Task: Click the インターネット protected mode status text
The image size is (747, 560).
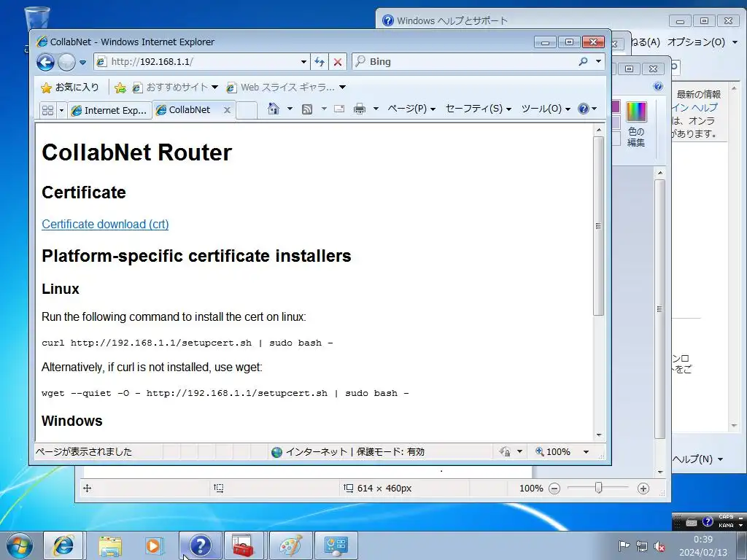Action: pos(355,452)
